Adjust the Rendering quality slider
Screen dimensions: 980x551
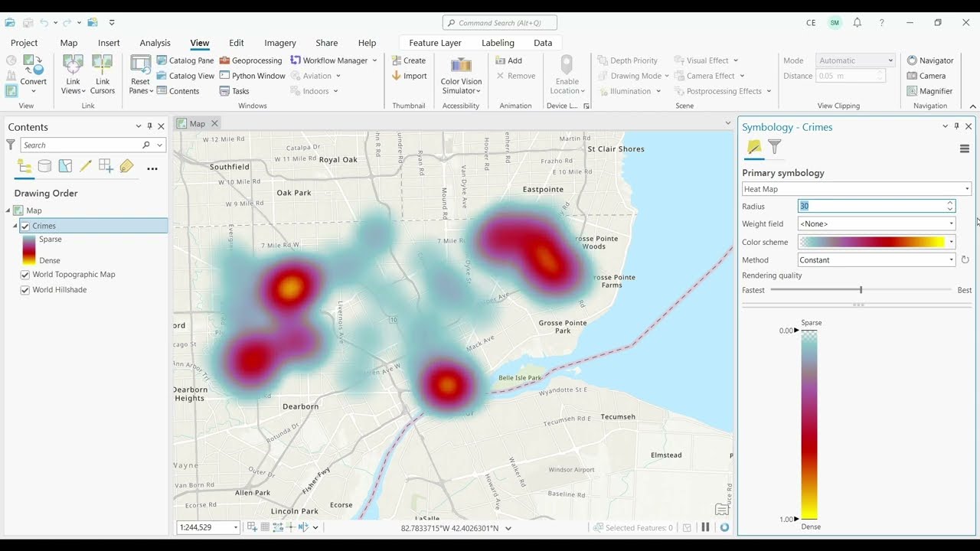[861, 290]
